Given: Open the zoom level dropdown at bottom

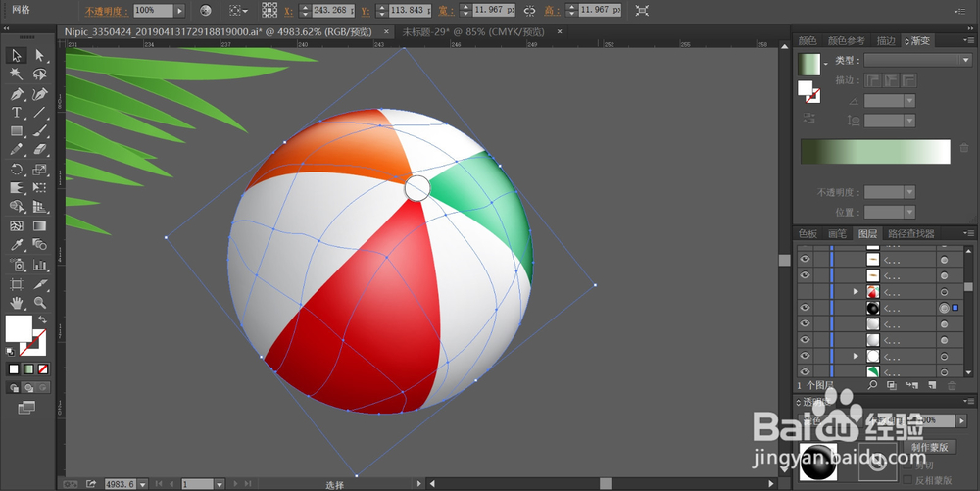Looking at the screenshot, I should coord(143,484).
